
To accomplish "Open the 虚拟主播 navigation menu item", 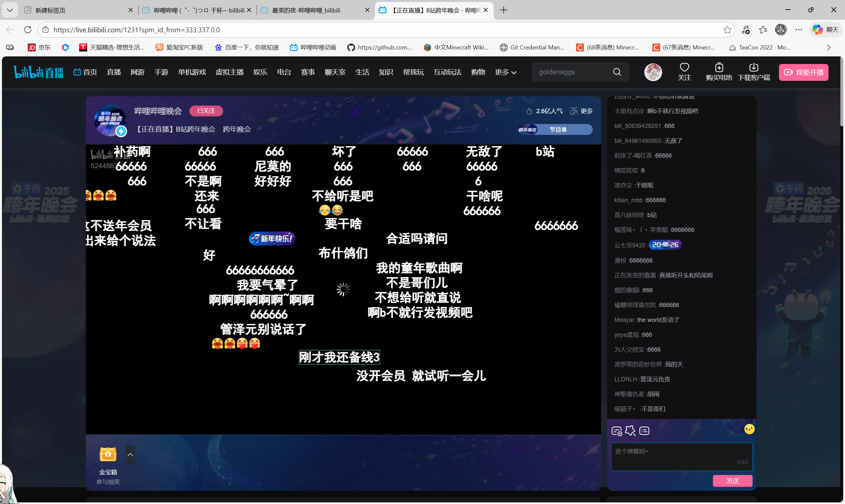I will pos(229,72).
